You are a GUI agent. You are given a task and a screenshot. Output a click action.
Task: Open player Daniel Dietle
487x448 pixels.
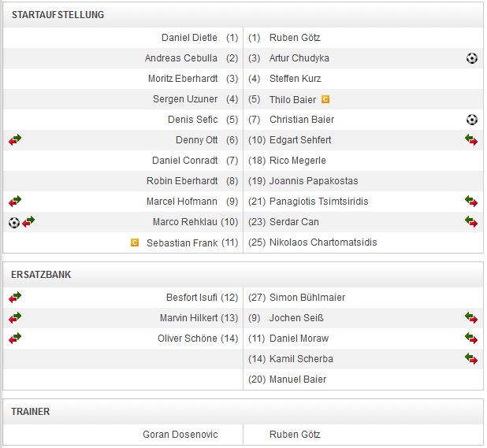click(x=189, y=38)
